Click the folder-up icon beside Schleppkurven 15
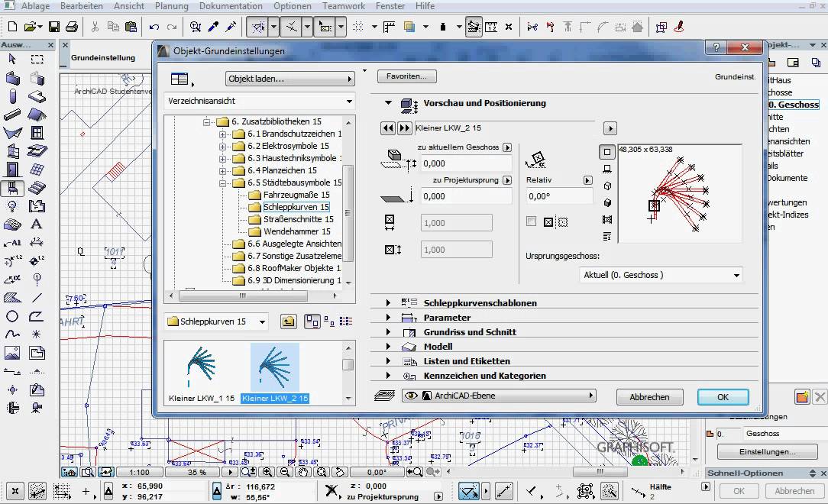The width and height of the screenshot is (828, 504). pos(288,321)
